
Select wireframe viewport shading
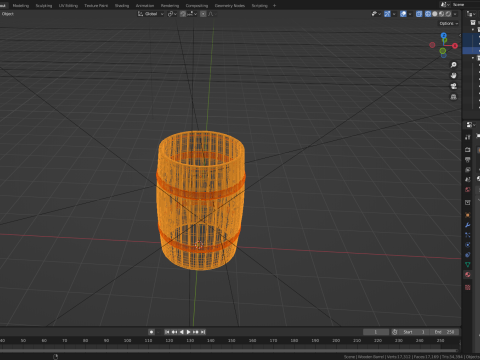point(428,14)
